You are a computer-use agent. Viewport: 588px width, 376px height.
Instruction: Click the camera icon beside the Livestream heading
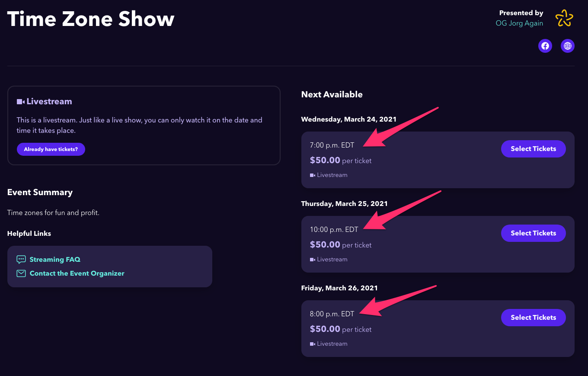point(20,102)
